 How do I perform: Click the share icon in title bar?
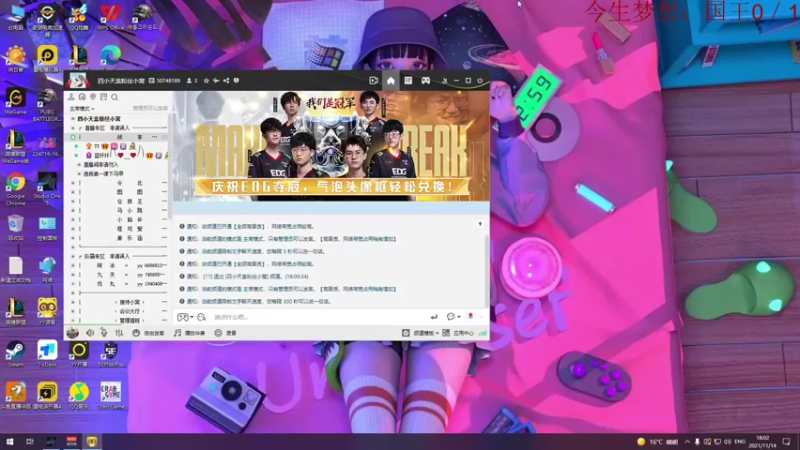[x=226, y=81]
